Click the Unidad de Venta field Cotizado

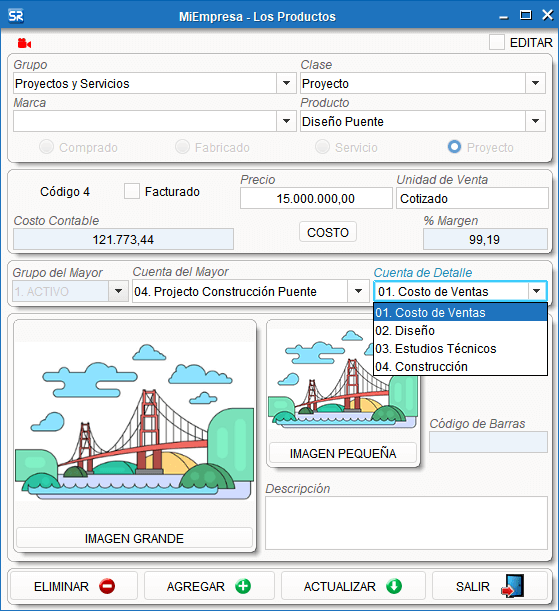tap(472, 198)
